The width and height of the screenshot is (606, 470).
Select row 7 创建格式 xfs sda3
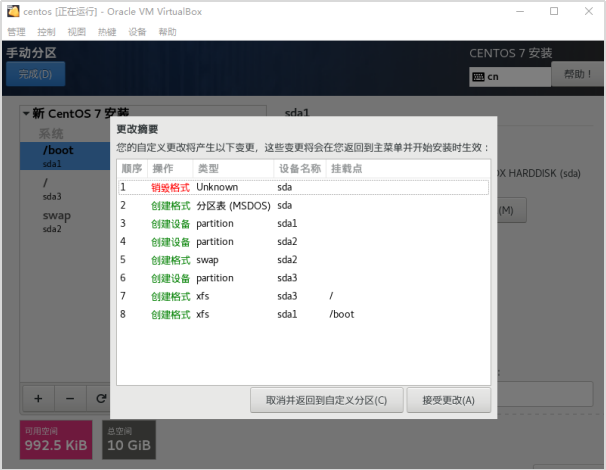[303, 296]
